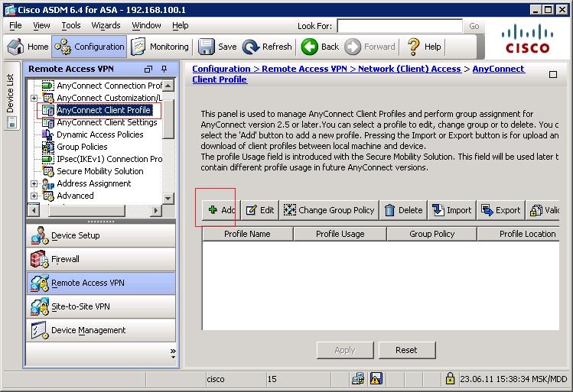This screenshot has width=573, height=392.
Task: Click Network (Client) Access breadcrumb link
Action: pyautogui.click(x=409, y=69)
